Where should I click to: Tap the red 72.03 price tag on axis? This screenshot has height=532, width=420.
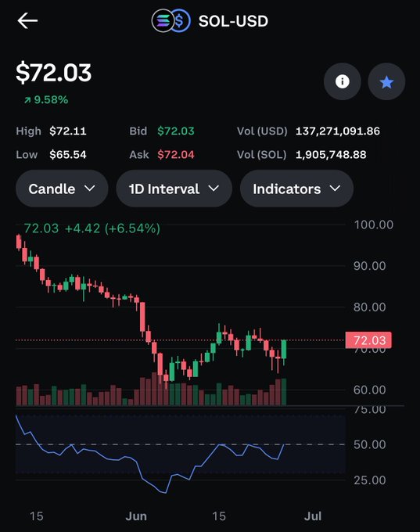[368, 340]
